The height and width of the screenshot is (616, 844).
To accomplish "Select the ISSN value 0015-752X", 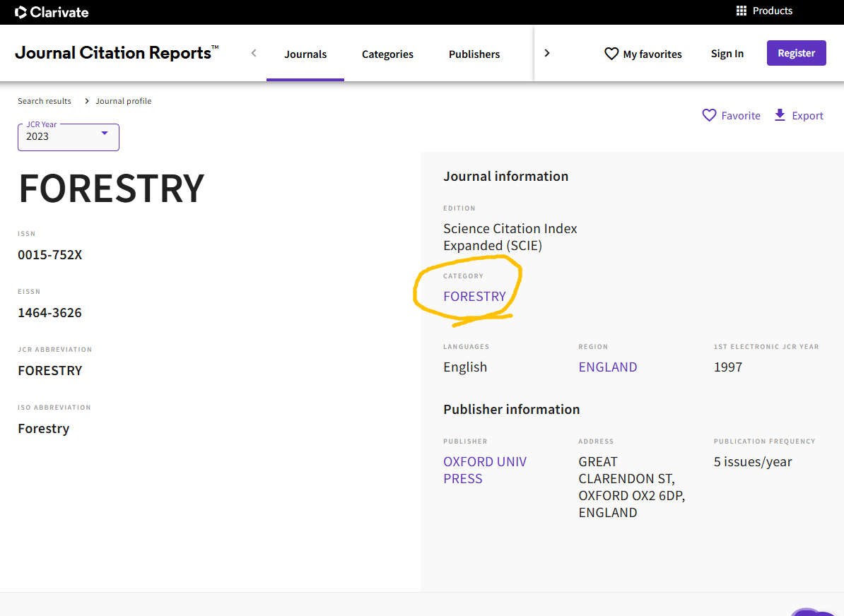I will tap(50, 255).
